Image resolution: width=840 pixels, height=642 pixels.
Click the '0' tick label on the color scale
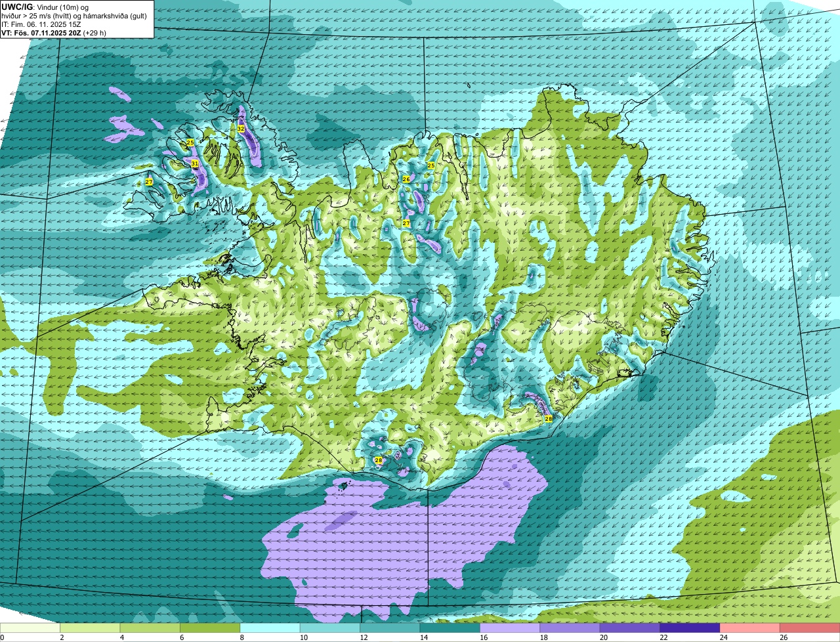click(x=3, y=637)
